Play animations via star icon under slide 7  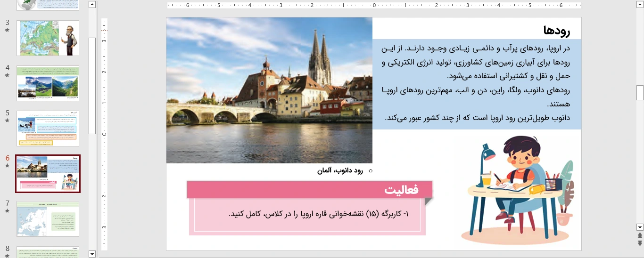tap(7, 211)
